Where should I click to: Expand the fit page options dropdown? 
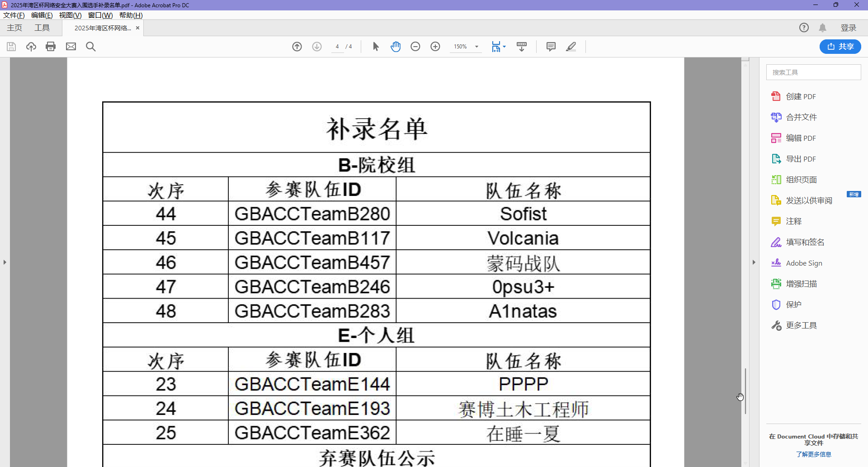coord(504,47)
